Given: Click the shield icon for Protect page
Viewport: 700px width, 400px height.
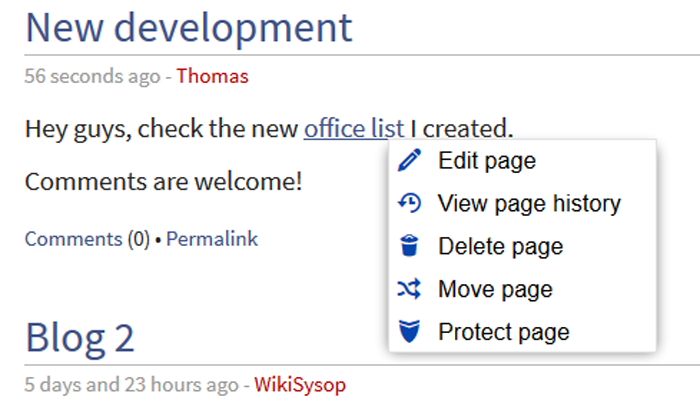Looking at the screenshot, I should click(x=410, y=332).
